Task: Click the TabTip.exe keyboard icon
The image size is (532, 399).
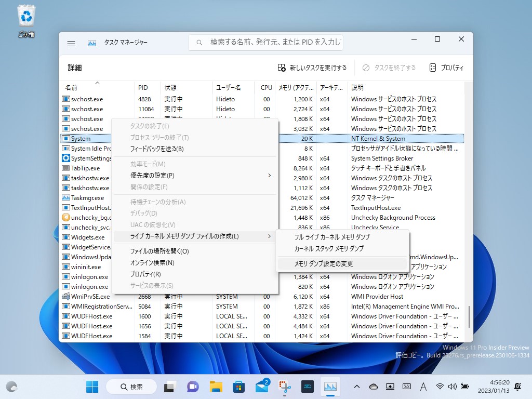Action: [66, 168]
